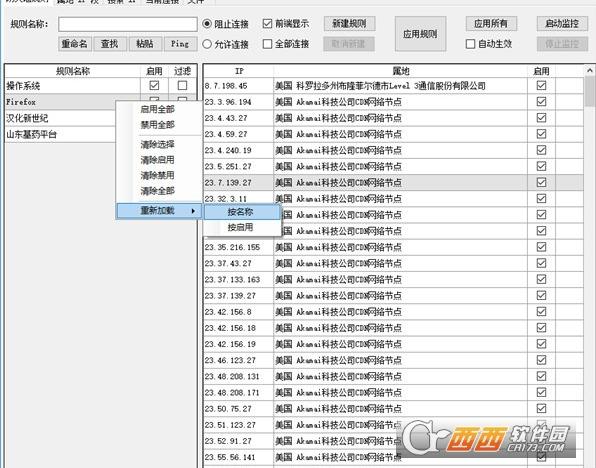
Task: Select IP cell 23.52.91.27
Action: pyautogui.click(x=239, y=441)
